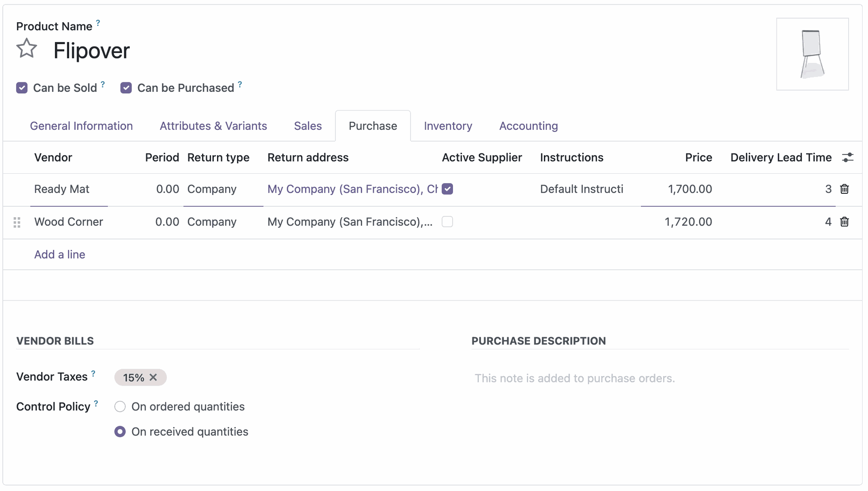
Task: Click the help icon beside Vendor Taxes
Action: point(94,373)
